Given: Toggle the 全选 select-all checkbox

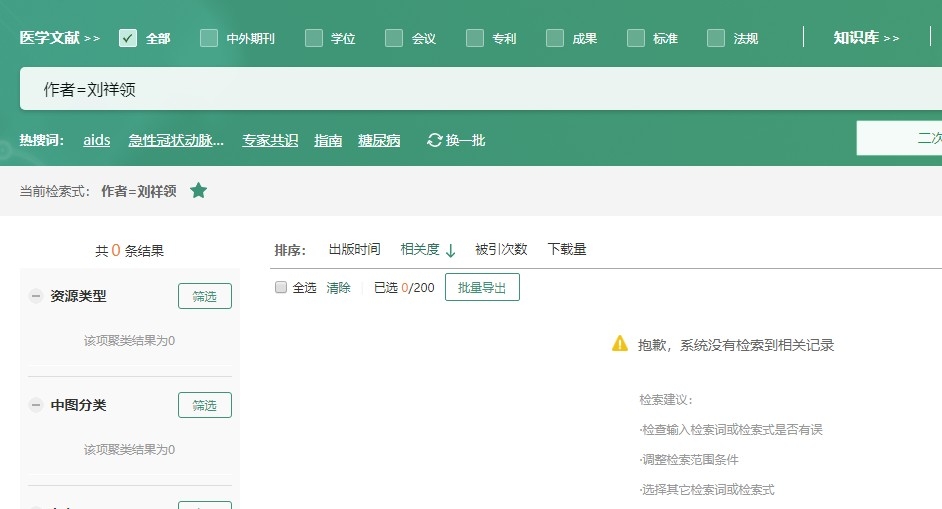Looking at the screenshot, I should coord(281,287).
